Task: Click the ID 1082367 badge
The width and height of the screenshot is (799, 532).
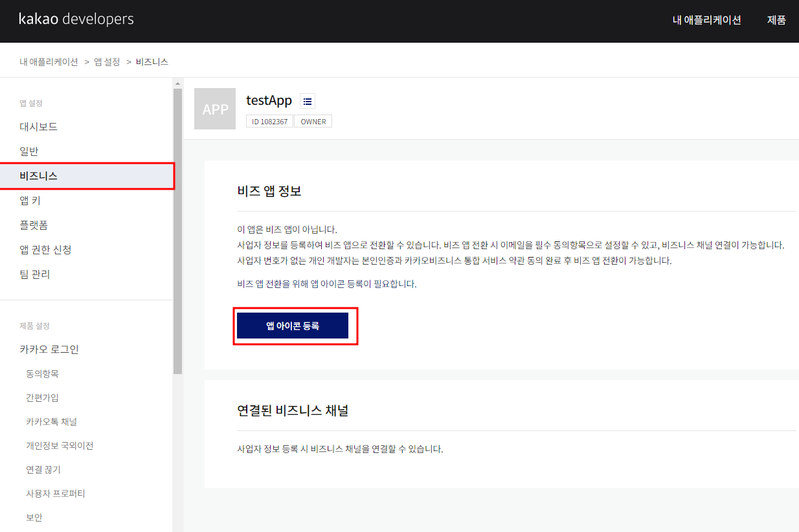Action: [269, 121]
